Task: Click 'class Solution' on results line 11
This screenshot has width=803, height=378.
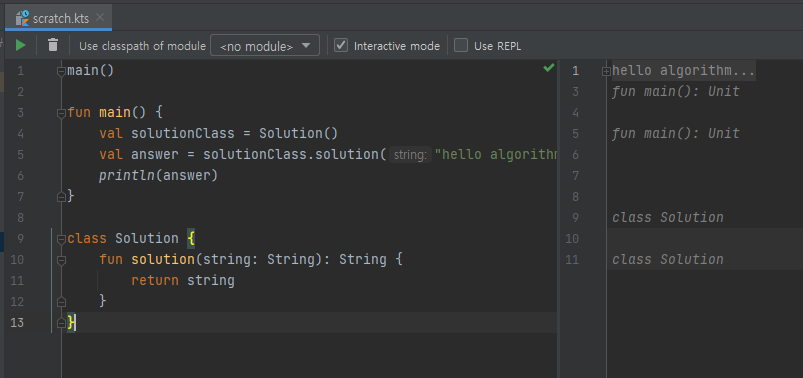Action: click(668, 260)
